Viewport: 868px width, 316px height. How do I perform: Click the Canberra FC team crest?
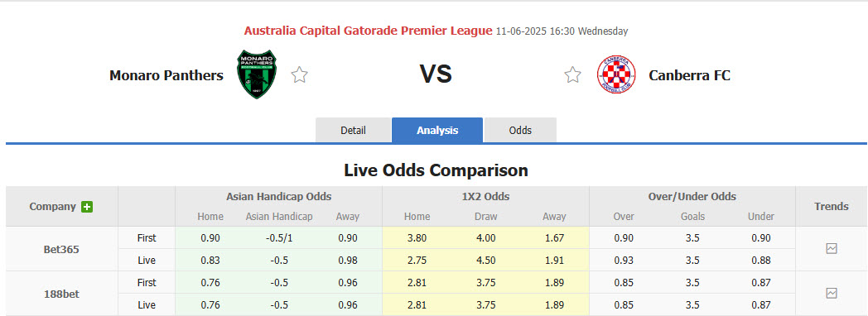616,74
